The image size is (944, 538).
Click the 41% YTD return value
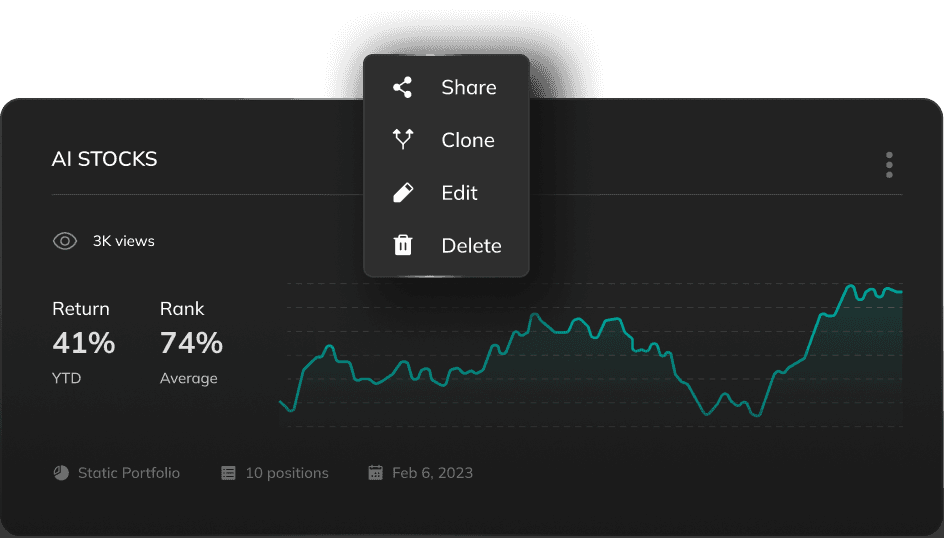pyautogui.click(x=84, y=343)
